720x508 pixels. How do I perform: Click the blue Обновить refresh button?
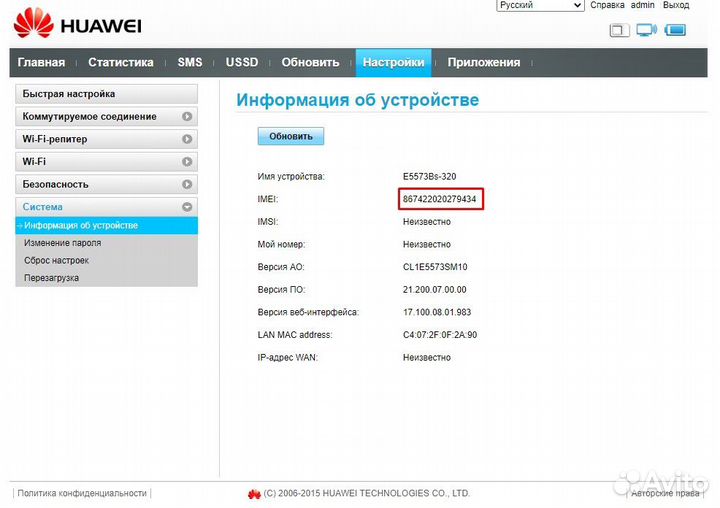coord(291,136)
